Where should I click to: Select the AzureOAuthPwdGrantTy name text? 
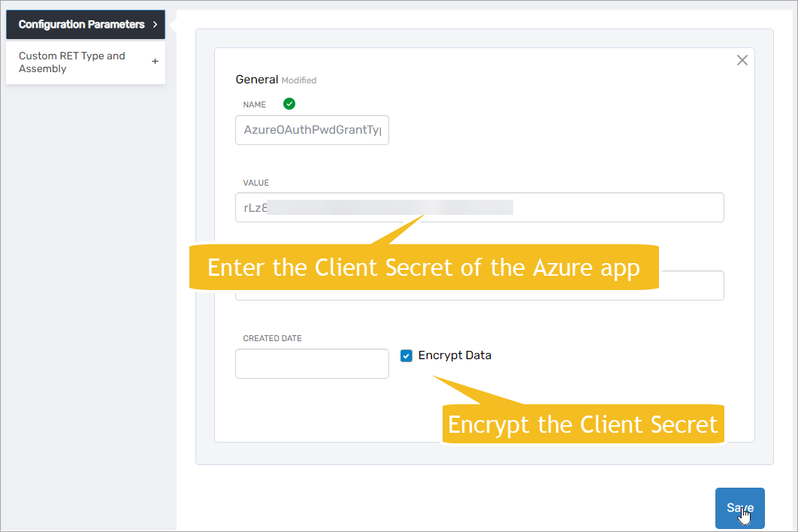(312, 130)
